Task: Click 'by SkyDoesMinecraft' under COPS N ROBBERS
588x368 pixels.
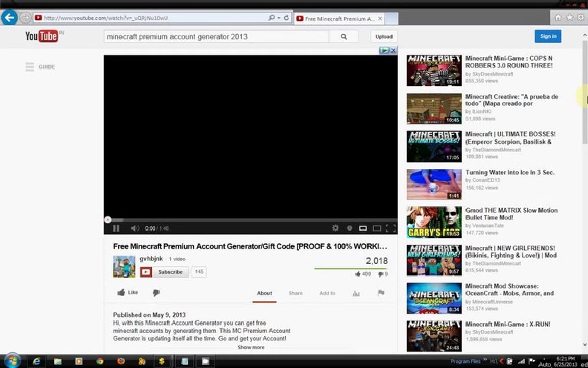Action: coord(489,74)
